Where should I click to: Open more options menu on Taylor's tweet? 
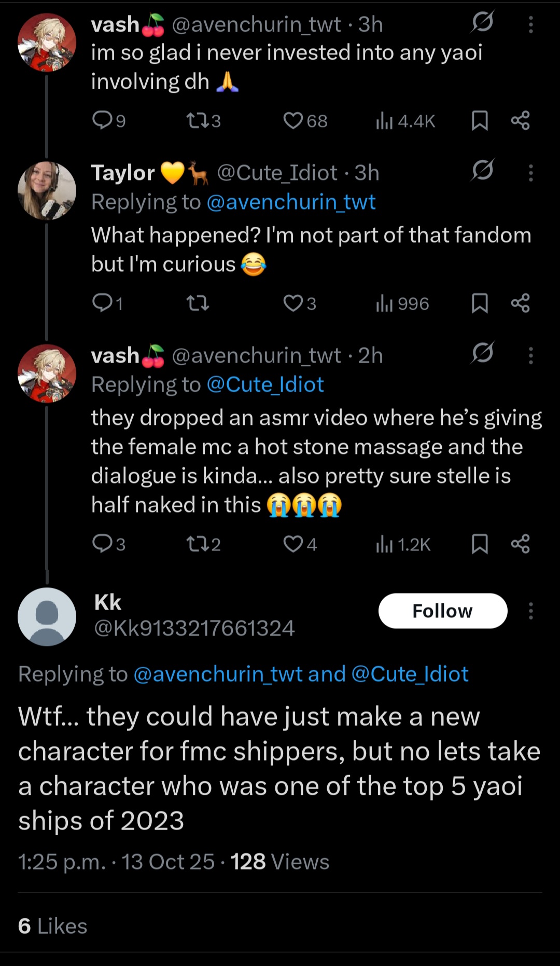click(530, 173)
